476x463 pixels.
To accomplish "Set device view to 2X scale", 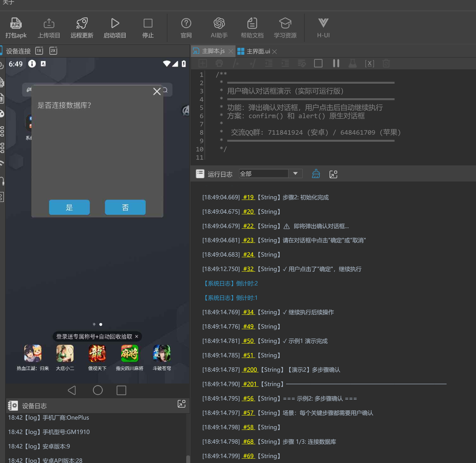I will [x=53, y=51].
